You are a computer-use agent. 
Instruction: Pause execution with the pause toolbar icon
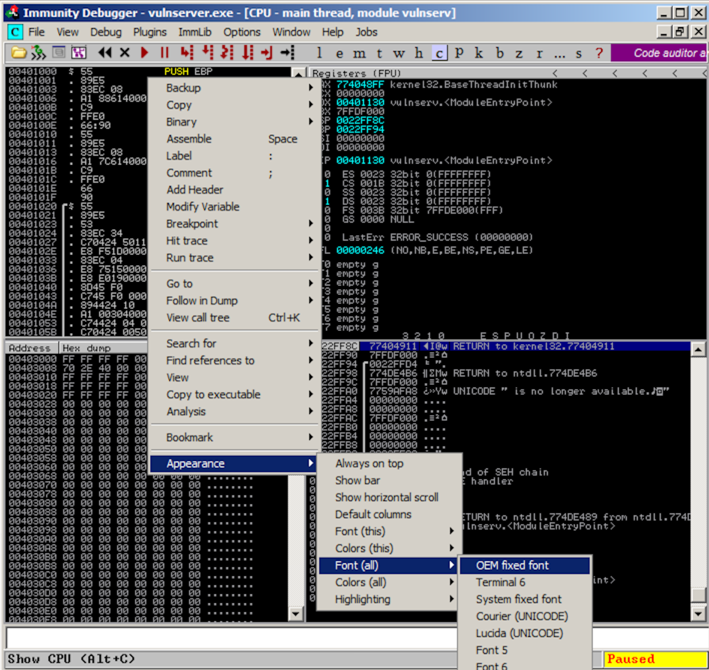[165, 52]
